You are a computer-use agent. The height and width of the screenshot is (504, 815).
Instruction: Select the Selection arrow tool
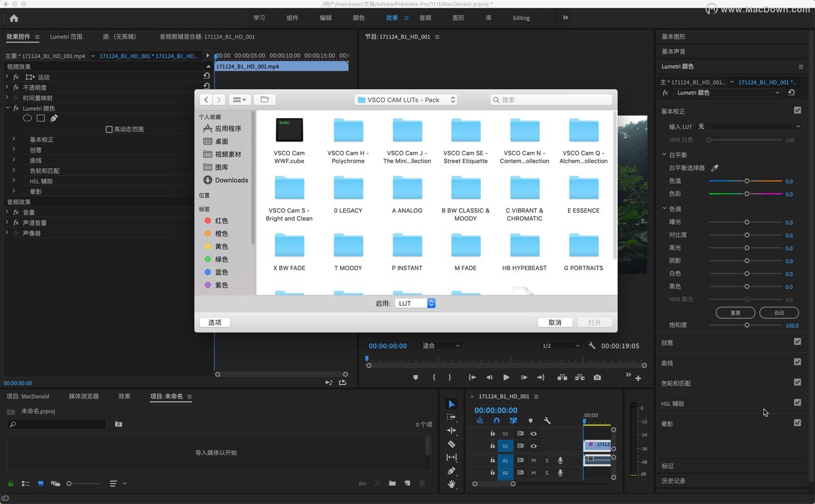[452, 404]
